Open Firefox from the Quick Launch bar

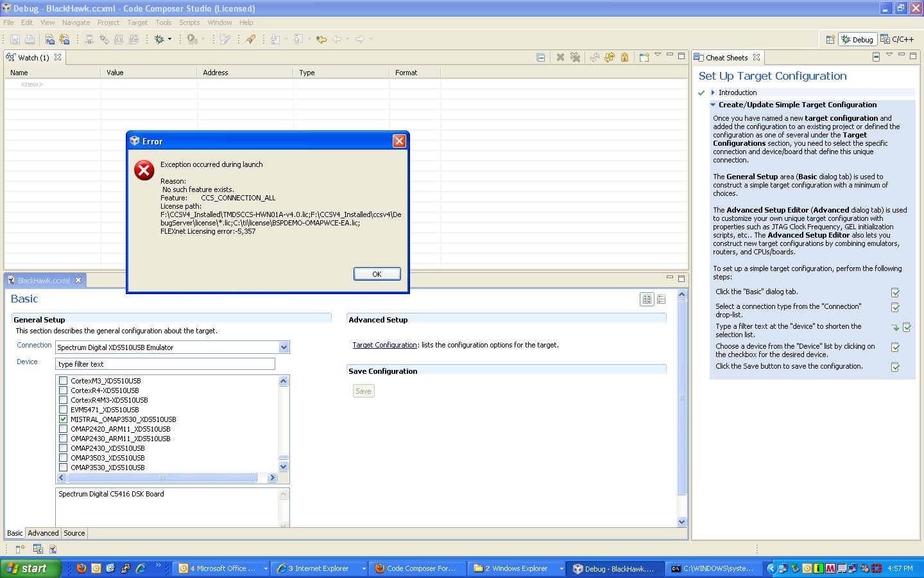tap(81, 568)
